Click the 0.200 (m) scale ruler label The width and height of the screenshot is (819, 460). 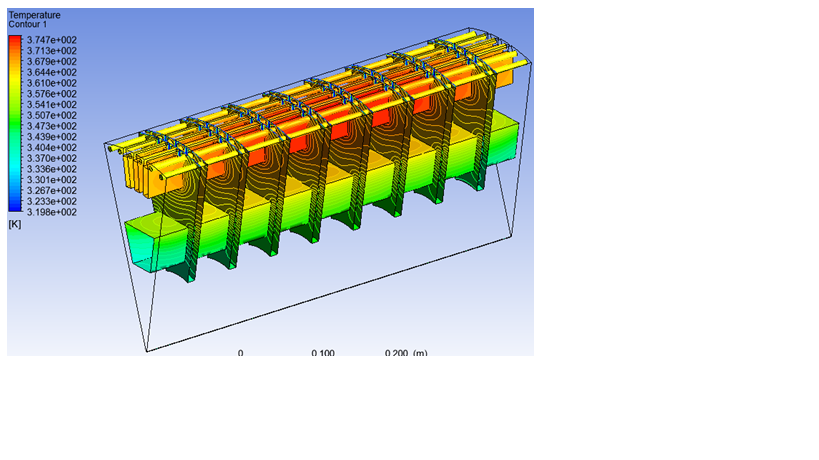[x=406, y=353]
